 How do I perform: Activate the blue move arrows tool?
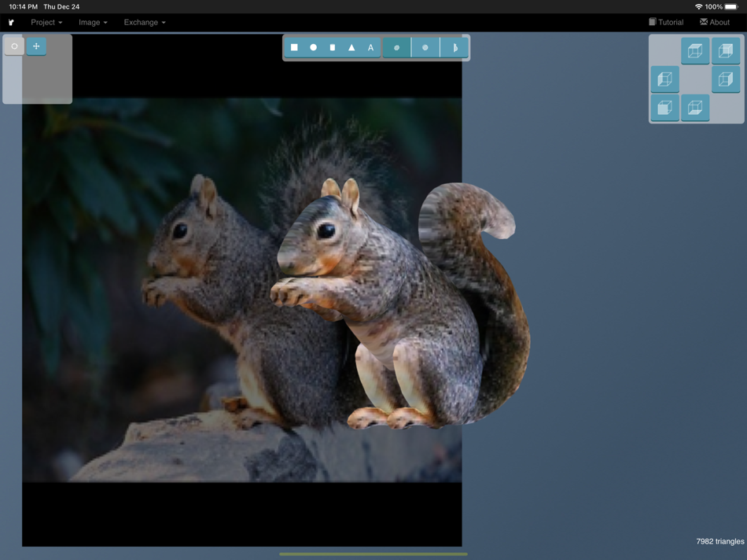coord(36,46)
